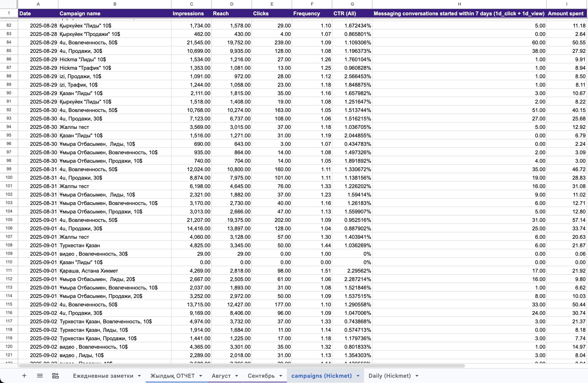Select the Frequency header cell
This screenshot has width=588, height=383.
(312, 13)
